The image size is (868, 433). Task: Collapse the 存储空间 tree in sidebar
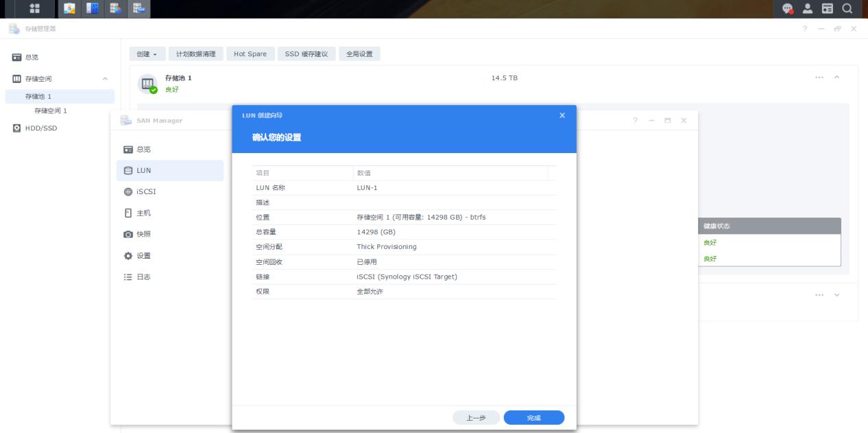tap(106, 78)
